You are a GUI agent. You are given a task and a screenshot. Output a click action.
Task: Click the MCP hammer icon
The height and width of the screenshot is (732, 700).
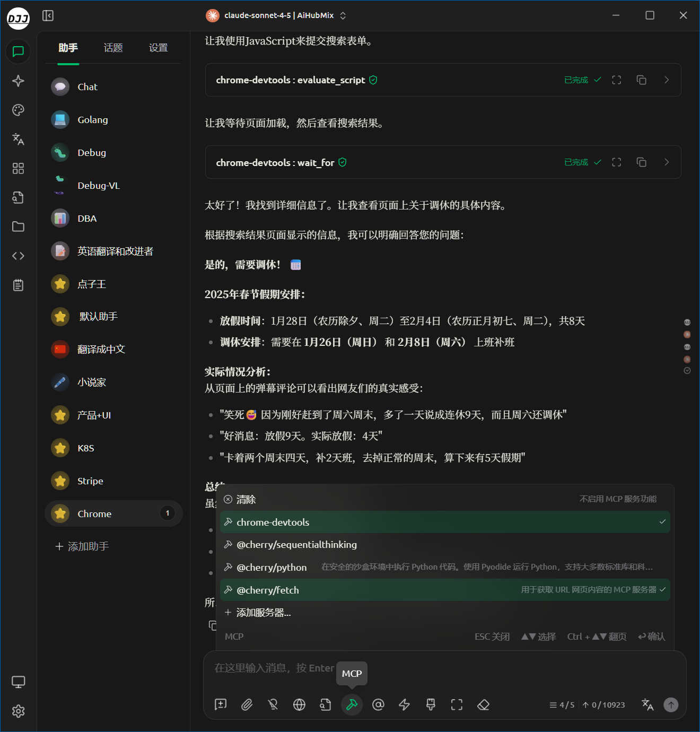[352, 704]
